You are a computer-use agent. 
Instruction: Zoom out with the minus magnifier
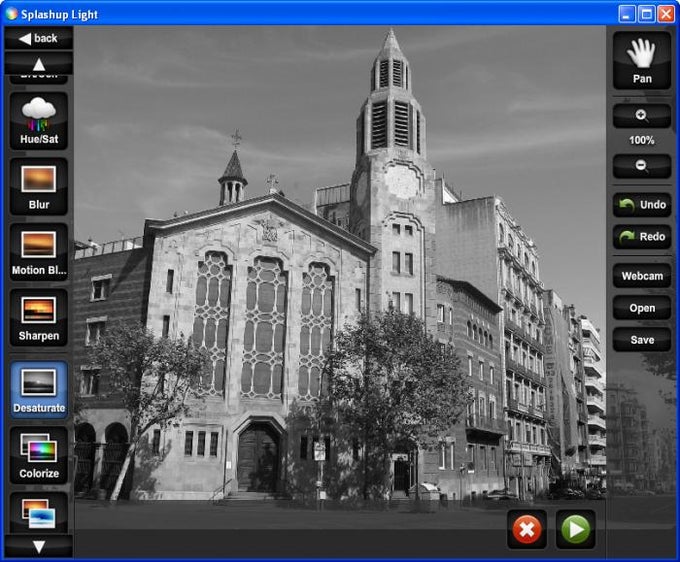(642, 166)
